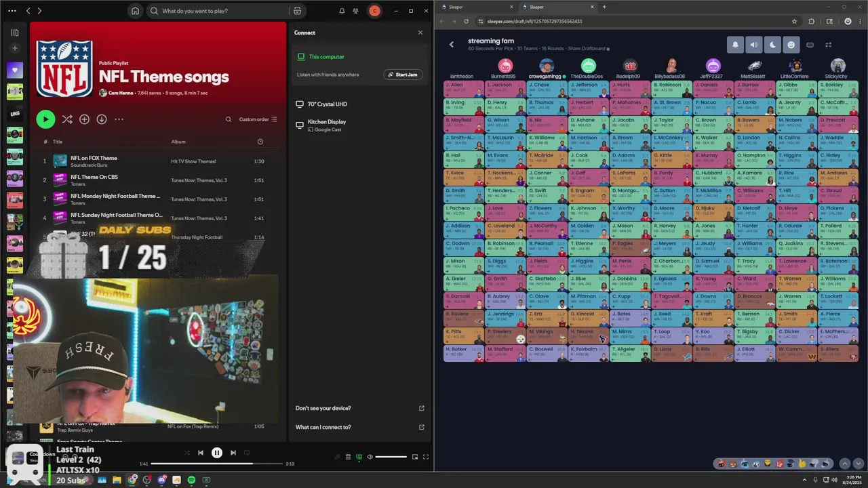Download the NFL Theme songs playlist
Screen dimensions: 868x488
coord(102,119)
